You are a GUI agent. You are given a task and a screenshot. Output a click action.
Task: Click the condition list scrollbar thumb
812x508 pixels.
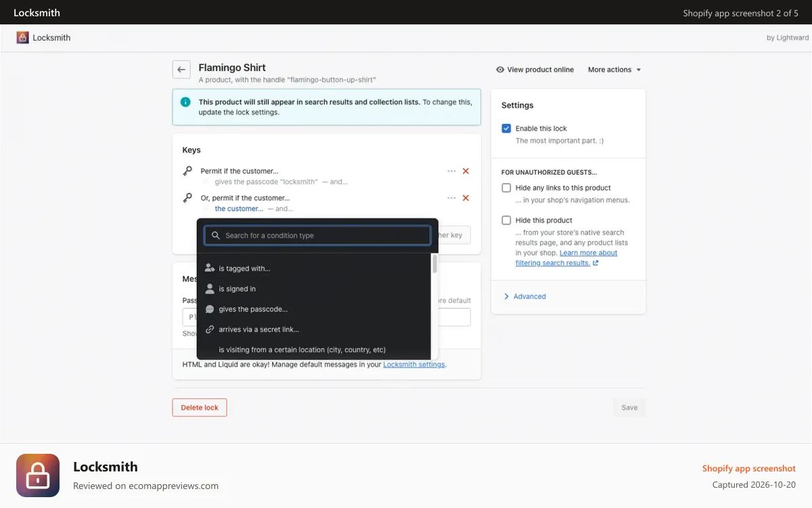tap(434, 263)
